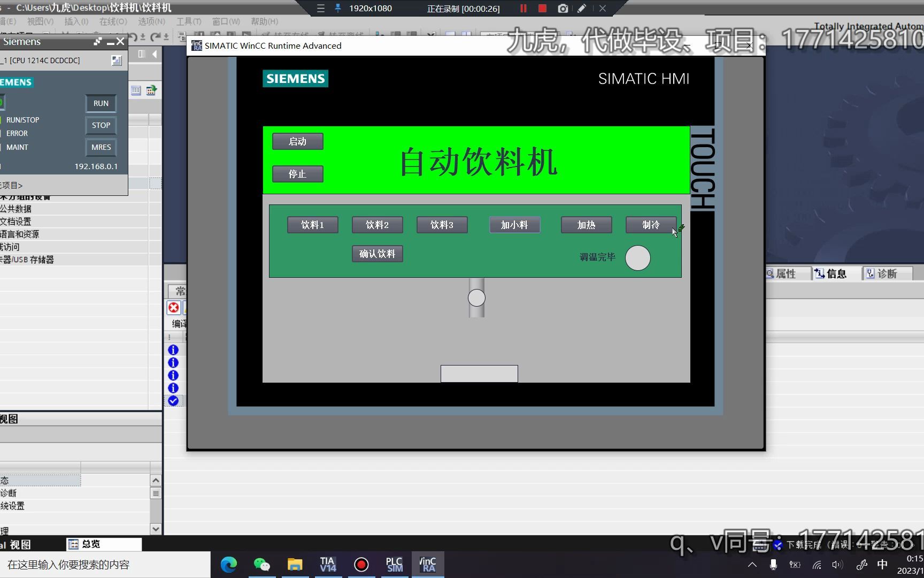The width and height of the screenshot is (924, 578).
Task: Click the valve circle on the dispensing pipe
Action: click(476, 298)
